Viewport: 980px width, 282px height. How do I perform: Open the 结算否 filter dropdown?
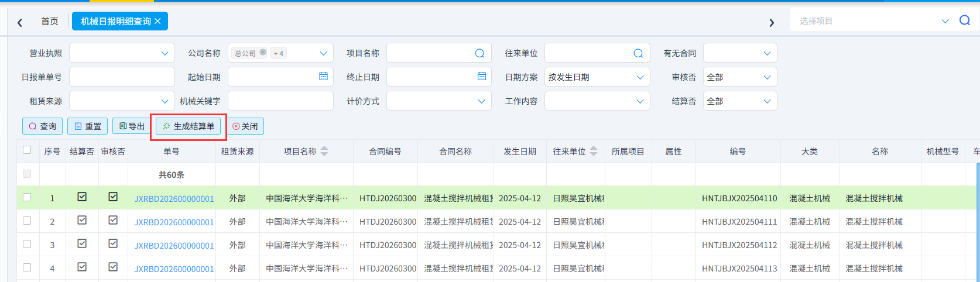(x=740, y=101)
